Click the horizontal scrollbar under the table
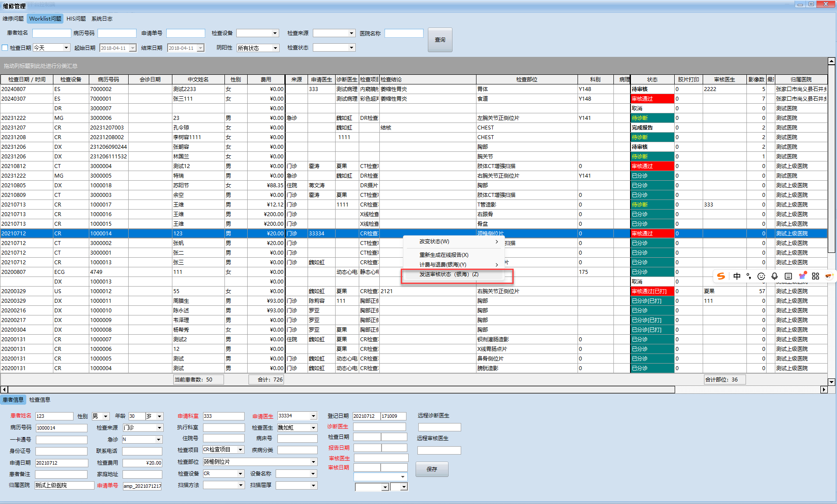The height and width of the screenshot is (504, 837). pos(341,389)
